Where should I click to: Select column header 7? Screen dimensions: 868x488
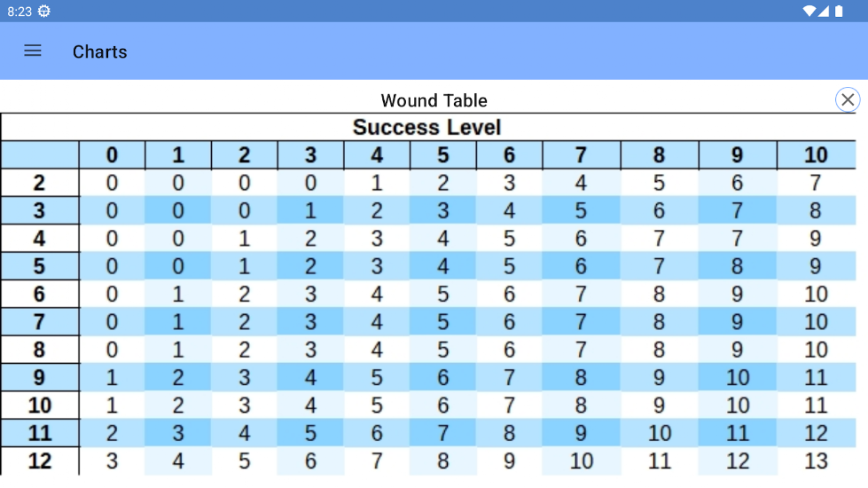pyautogui.click(x=581, y=155)
